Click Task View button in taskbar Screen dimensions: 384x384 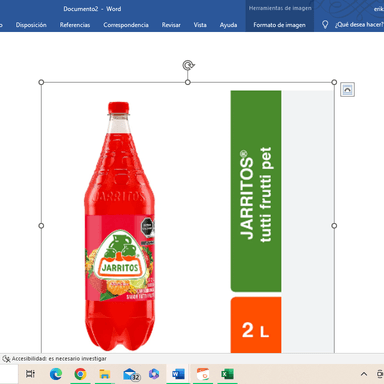[31, 374]
